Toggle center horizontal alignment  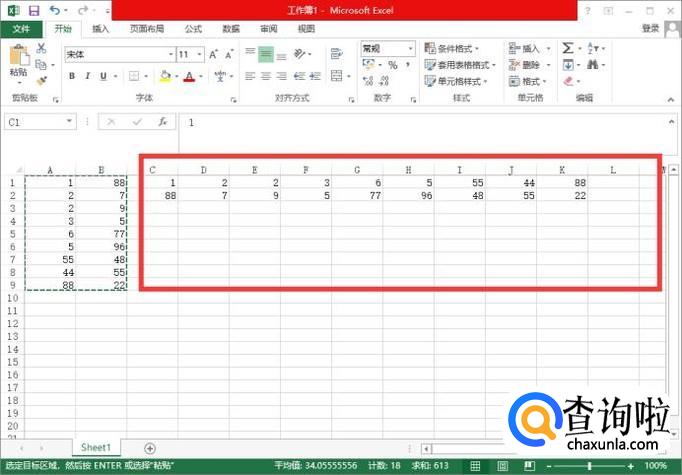[x=266, y=77]
